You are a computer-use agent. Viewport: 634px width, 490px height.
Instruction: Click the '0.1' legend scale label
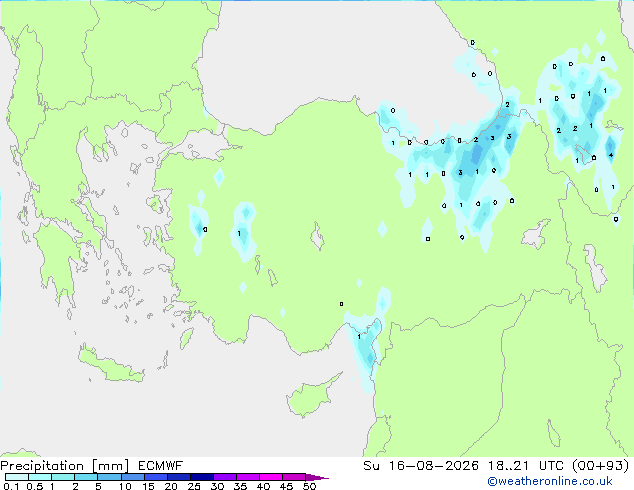tap(11, 486)
